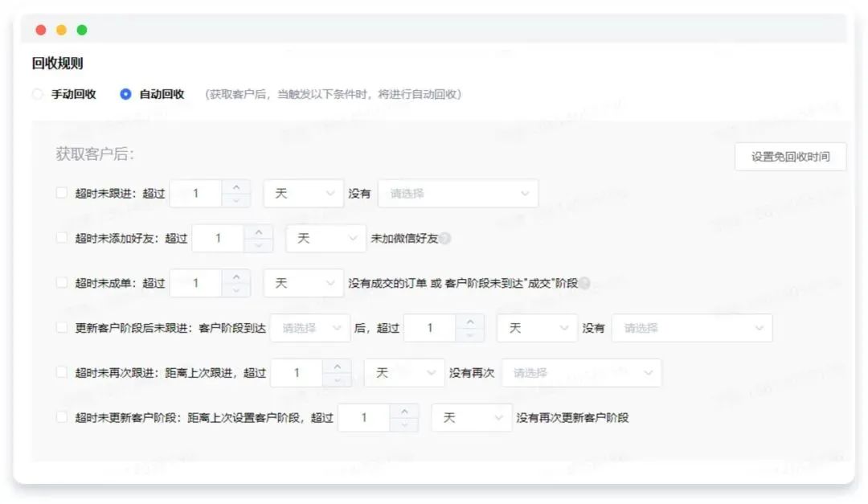The width and height of the screenshot is (868, 504).
Task: Enable the 超时未跟进 rule checkbox
Action: pos(61,193)
